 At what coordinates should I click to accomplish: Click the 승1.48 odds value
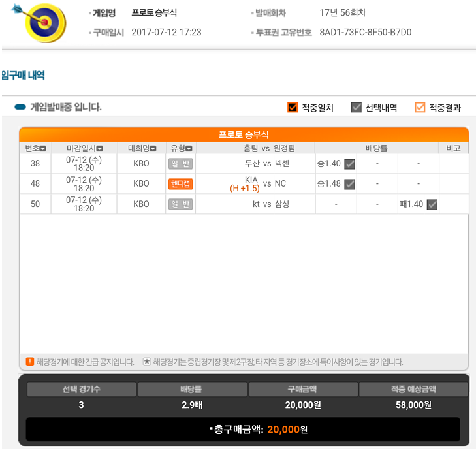click(x=329, y=183)
